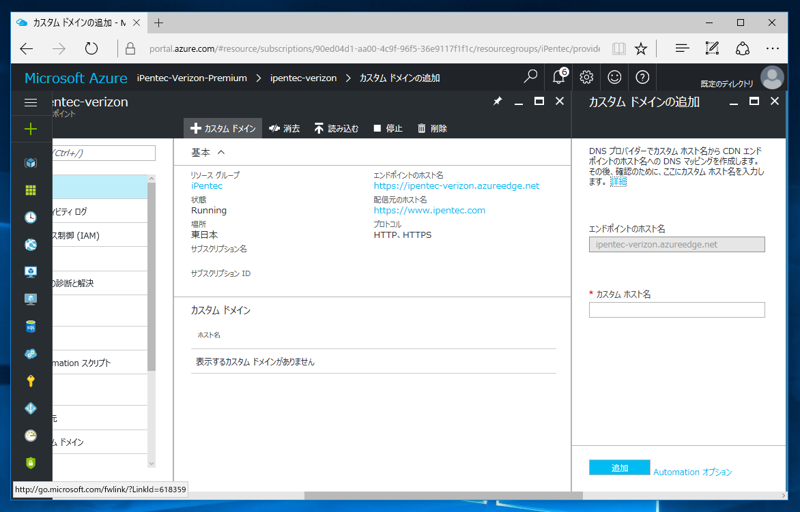Click the blade search box (Ctrl+/)
Image resolution: width=800 pixels, height=512 pixels.
point(104,153)
